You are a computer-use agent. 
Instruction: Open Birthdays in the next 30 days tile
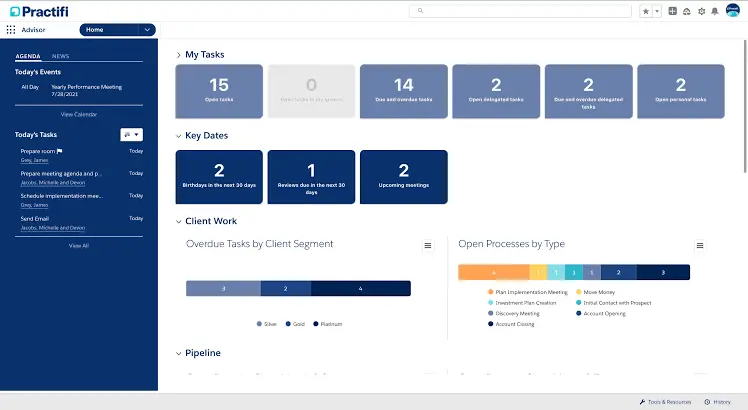click(x=219, y=177)
